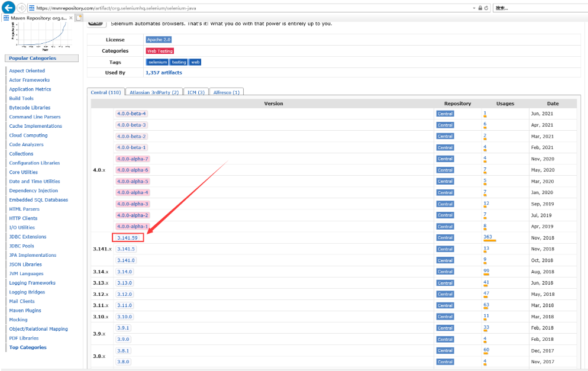588x371 pixels.
Task: Open Cloud Computing category
Action: pos(28,136)
